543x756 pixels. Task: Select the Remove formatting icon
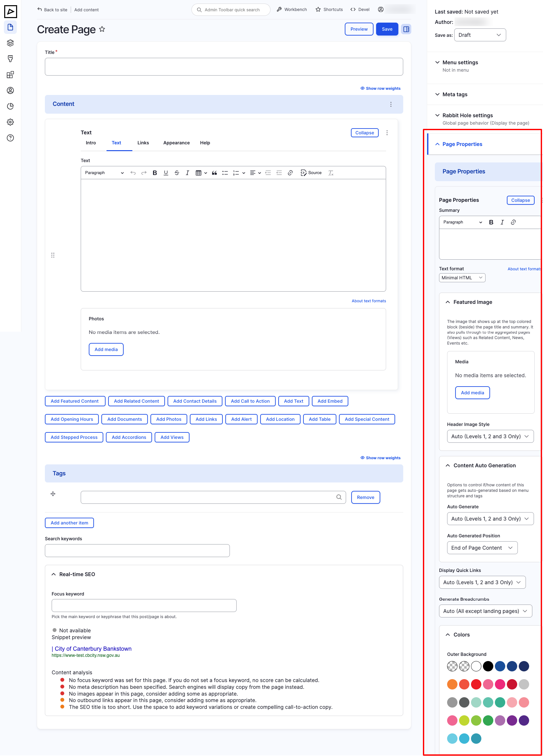point(330,173)
